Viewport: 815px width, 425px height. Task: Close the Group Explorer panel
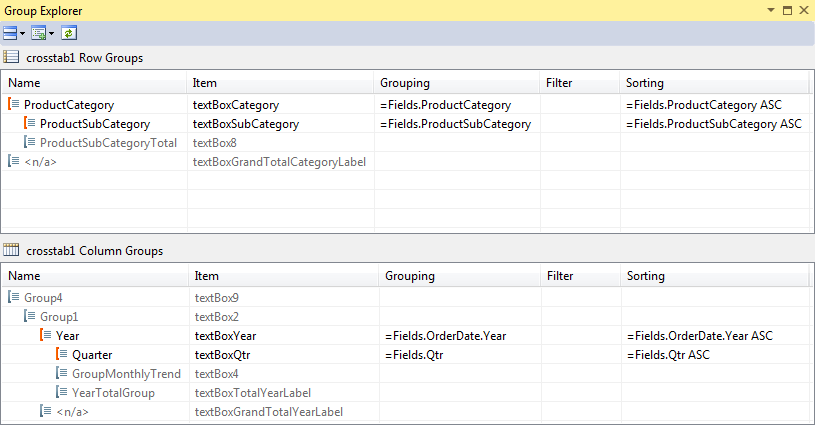pyautogui.click(x=804, y=10)
